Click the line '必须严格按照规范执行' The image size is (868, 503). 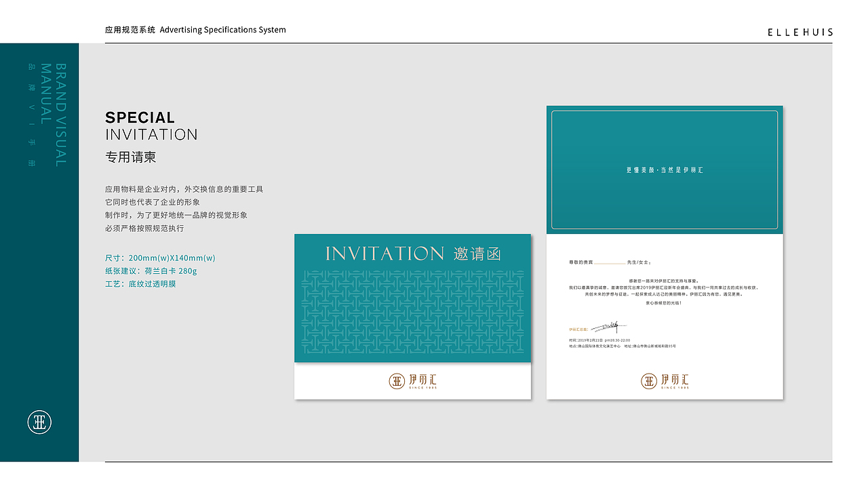(x=144, y=228)
